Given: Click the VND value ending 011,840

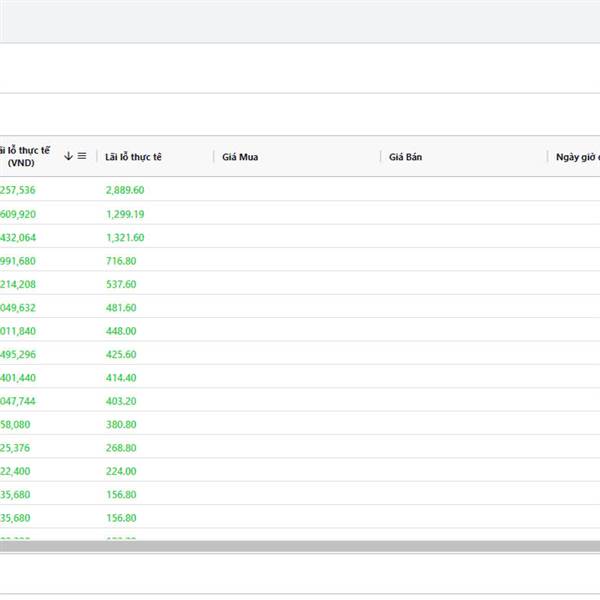Looking at the screenshot, I should pos(18,331).
